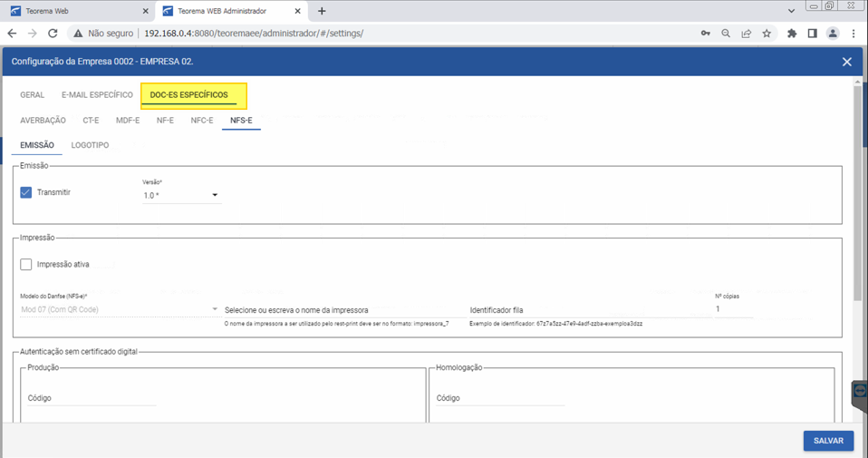Open the GERAL tab
Screen dimensions: 868x458
pos(32,94)
